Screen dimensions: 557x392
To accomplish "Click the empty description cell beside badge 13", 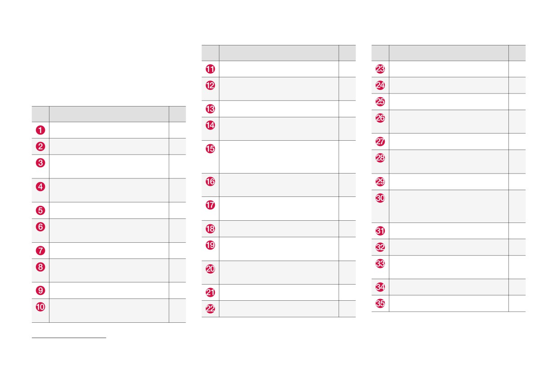I will click(x=279, y=109).
